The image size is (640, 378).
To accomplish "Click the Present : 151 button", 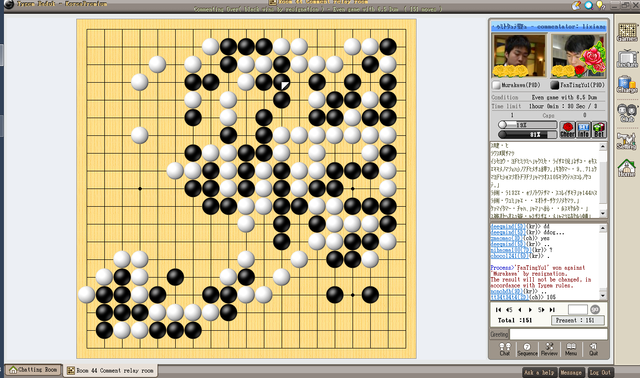I will (x=578, y=320).
